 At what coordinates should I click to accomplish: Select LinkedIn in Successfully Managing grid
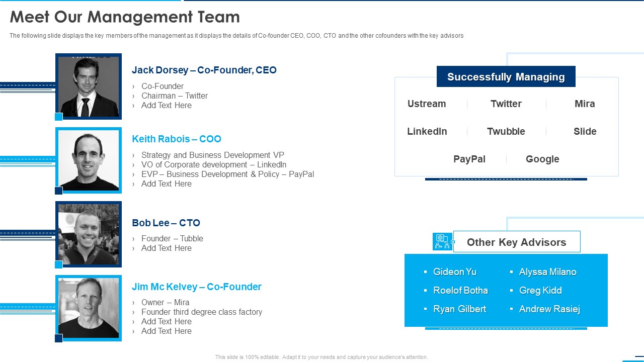(427, 131)
